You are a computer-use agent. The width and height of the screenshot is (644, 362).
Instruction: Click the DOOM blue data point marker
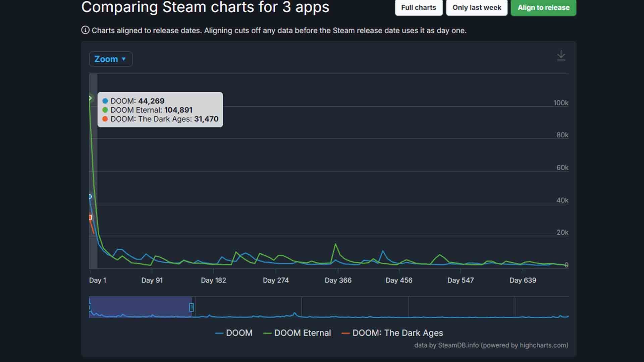click(90, 196)
